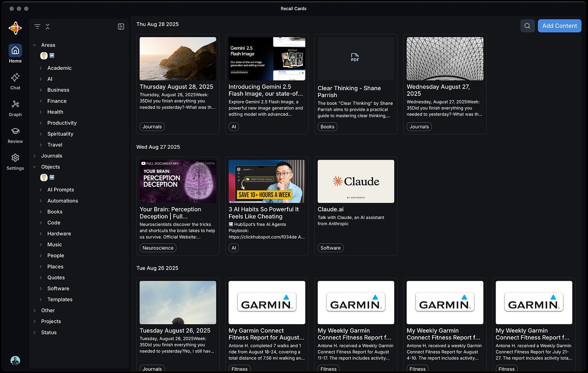
Task: Expand the Books tree chevron
Action: click(41, 212)
